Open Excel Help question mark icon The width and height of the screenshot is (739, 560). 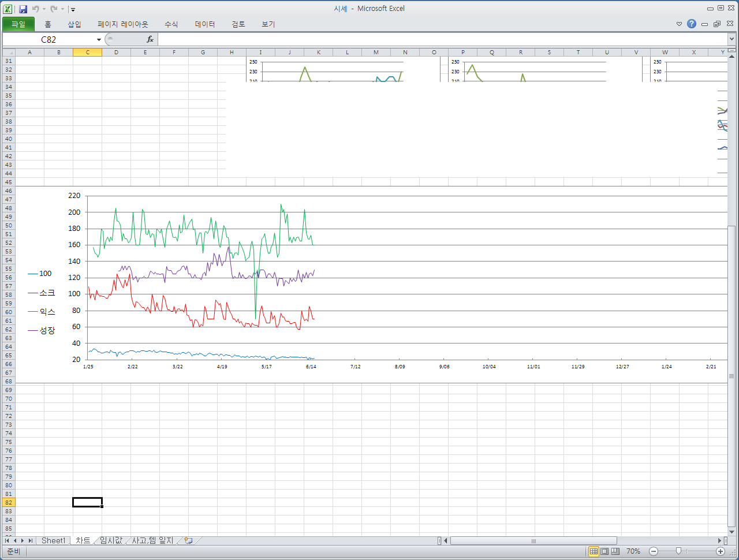[692, 24]
